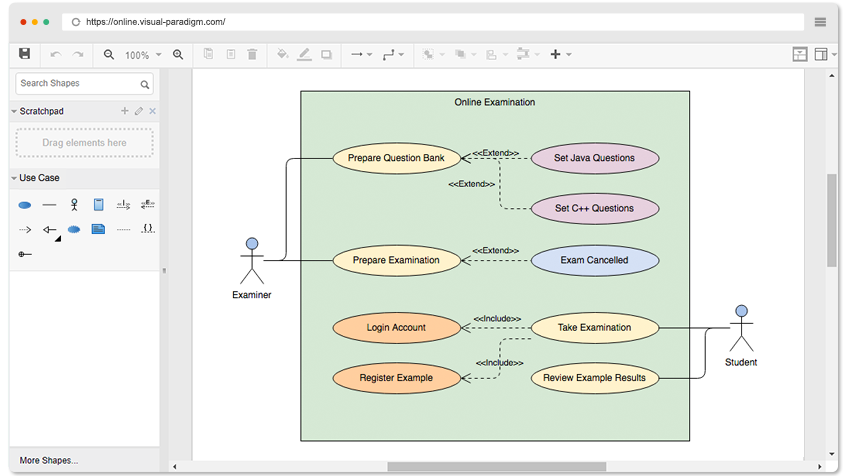Open the 100% zoom level dropdown

pyautogui.click(x=143, y=55)
